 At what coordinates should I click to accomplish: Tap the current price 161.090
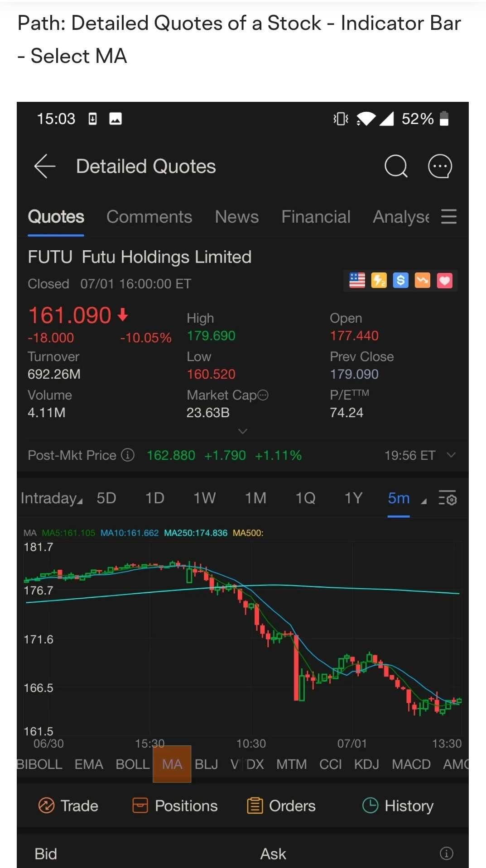[70, 315]
